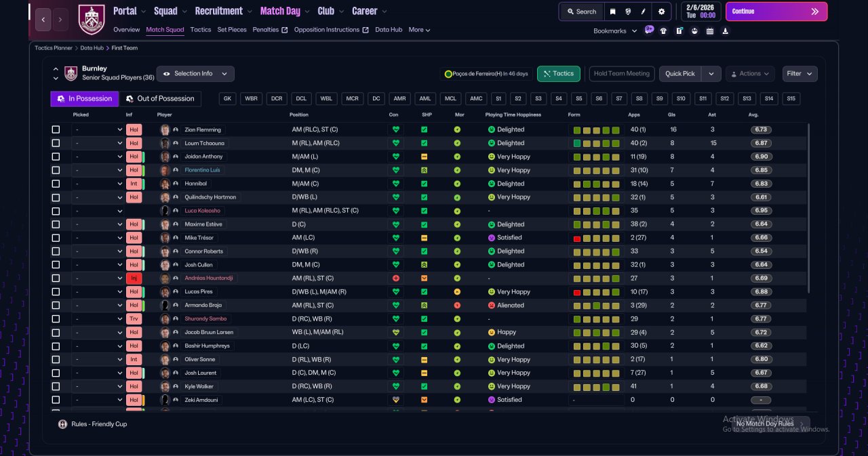Open the messages icon with 9+ badge
The width and height of the screenshot is (868, 456).
(x=649, y=30)
